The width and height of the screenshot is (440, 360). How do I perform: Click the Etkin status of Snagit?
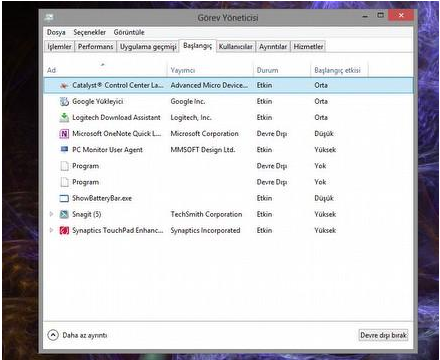pos(264,214)
